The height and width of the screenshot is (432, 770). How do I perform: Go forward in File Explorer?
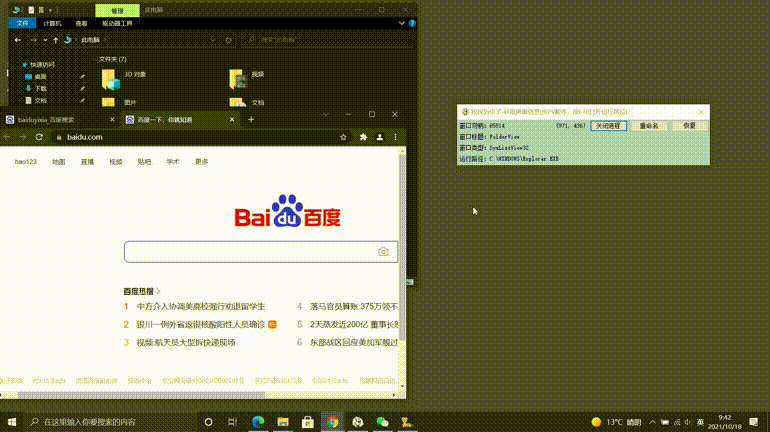pyautogui.click(x=33, y=40)
